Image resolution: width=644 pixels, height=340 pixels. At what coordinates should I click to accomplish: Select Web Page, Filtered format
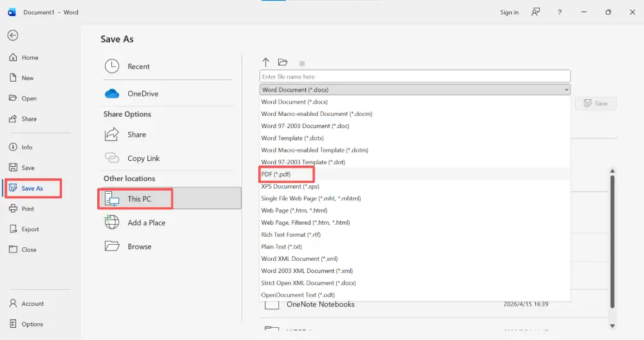click(415, 223)
